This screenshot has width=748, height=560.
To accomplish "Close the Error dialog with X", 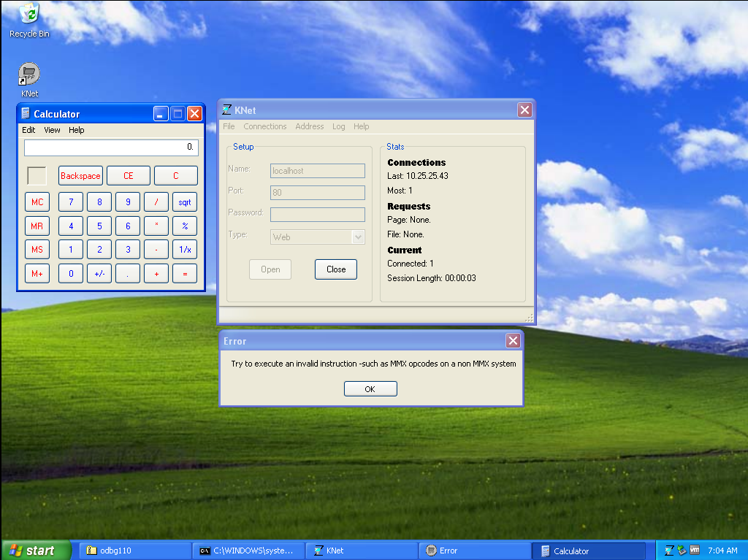I will [x=513, y=340].
